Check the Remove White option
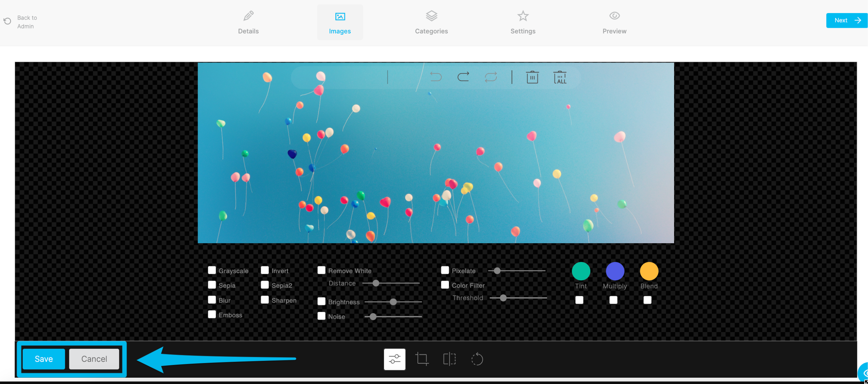 322,270
